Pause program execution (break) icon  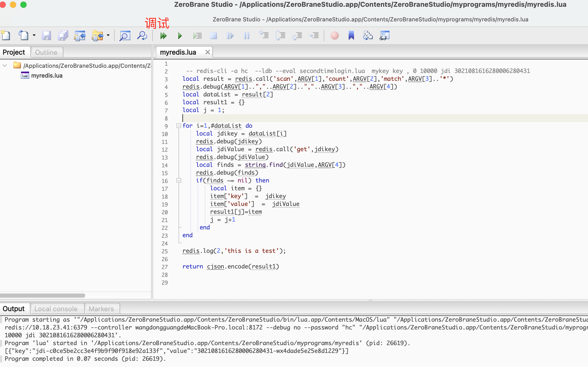(247, 36)
